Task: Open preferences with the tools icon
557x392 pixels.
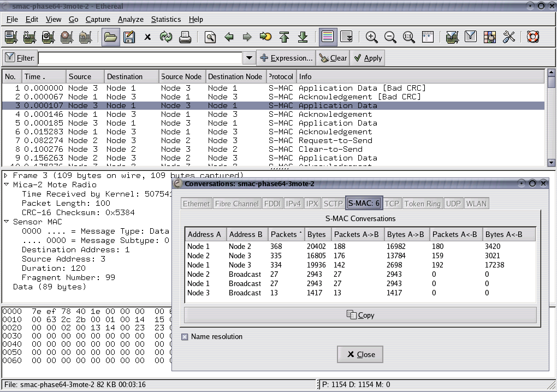Action: (508, 37)
